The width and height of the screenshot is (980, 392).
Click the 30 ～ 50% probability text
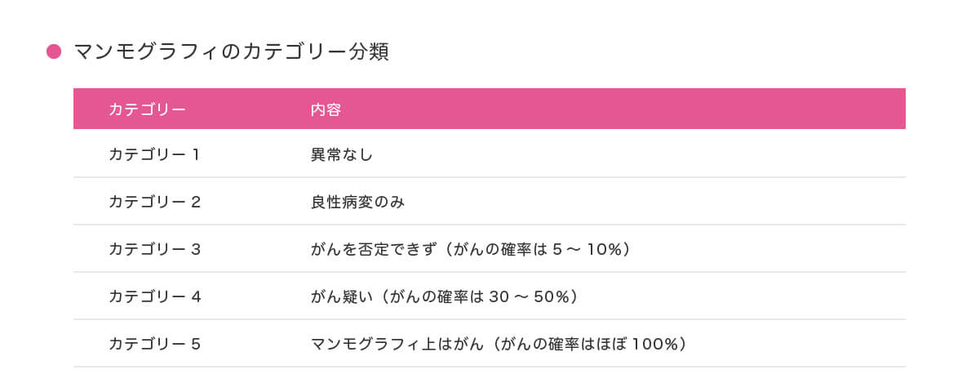525,296
